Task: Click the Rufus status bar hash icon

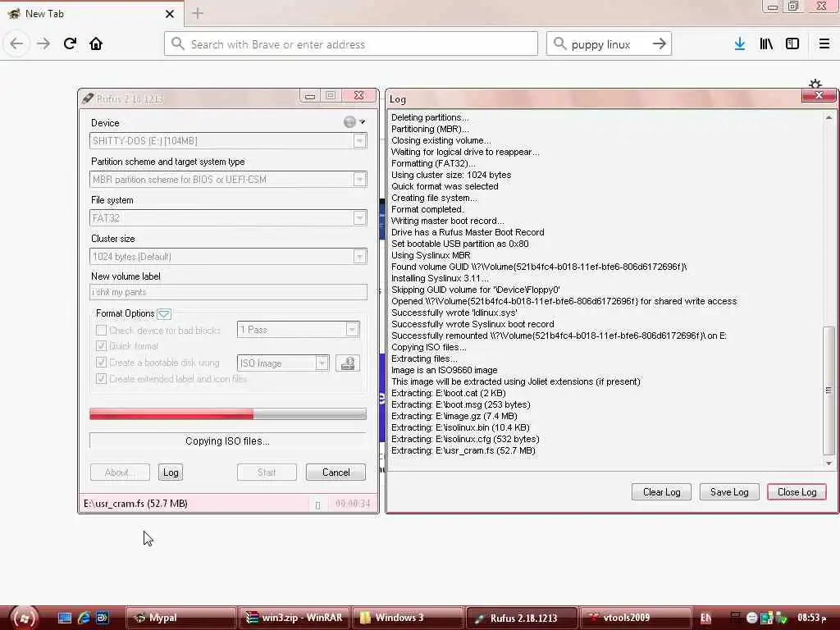Action: 317,504
